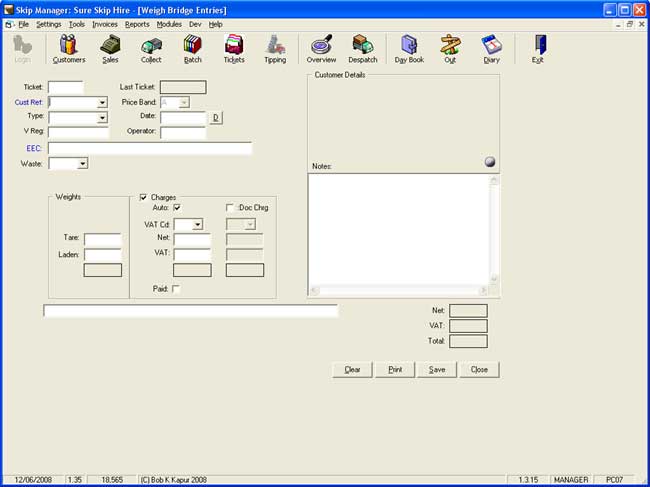
Task: Enable the Doc Chrg checkbox
Action: tap(230, 207)
